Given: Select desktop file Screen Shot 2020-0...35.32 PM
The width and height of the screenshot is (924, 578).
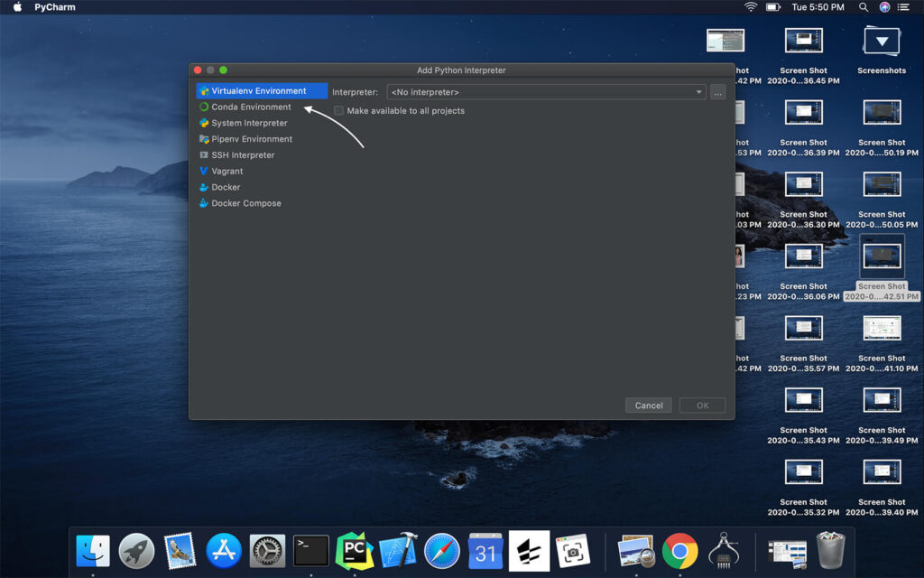Looking at the screenshot, I should 803,473.
